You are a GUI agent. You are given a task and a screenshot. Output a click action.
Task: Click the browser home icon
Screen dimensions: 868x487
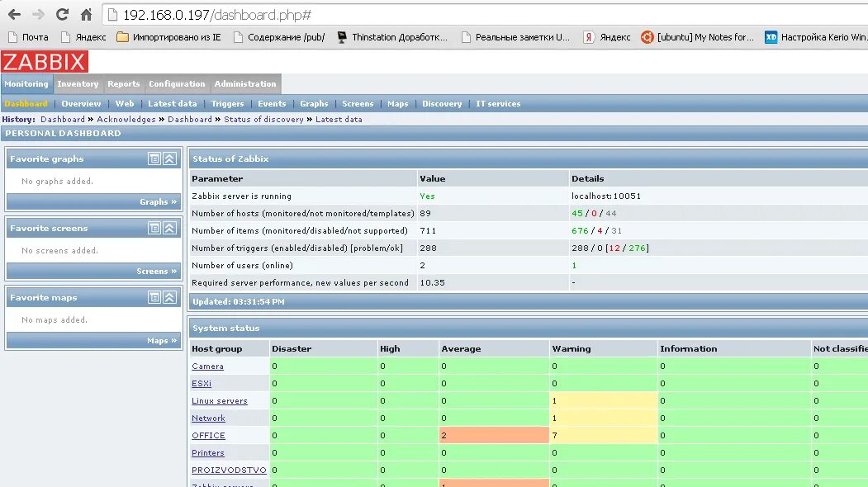[x=86, y=13]
